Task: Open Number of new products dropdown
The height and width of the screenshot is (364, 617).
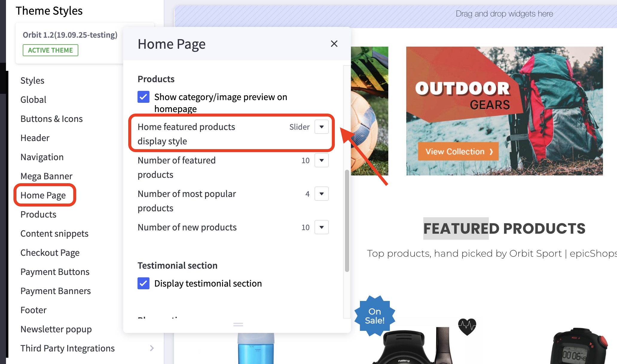Action: [x=321, y=227]
